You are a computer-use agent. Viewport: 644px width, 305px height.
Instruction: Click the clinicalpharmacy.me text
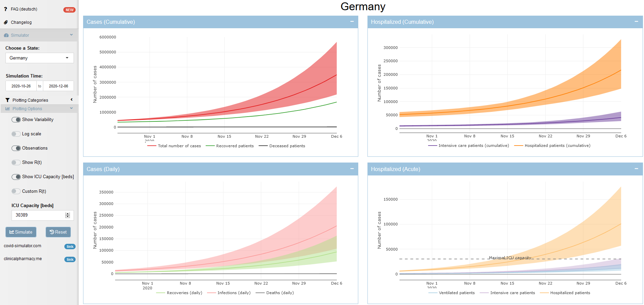tap(23, 259)
